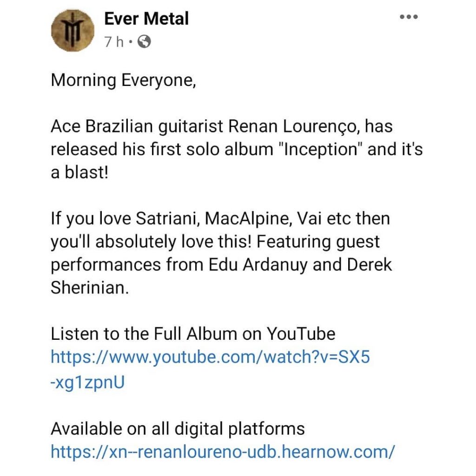Click the globe public audience icon

[144, 41]
